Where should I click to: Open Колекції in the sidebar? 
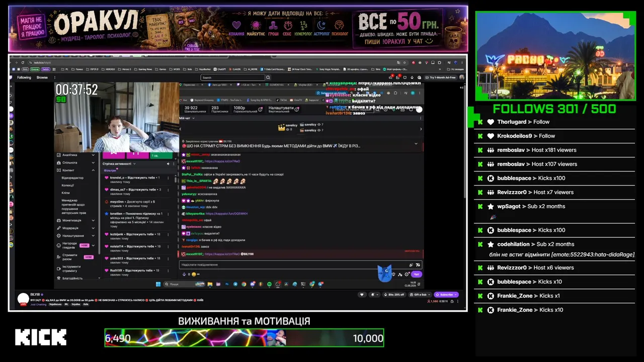pyautogui.click(x=68, y=185)
